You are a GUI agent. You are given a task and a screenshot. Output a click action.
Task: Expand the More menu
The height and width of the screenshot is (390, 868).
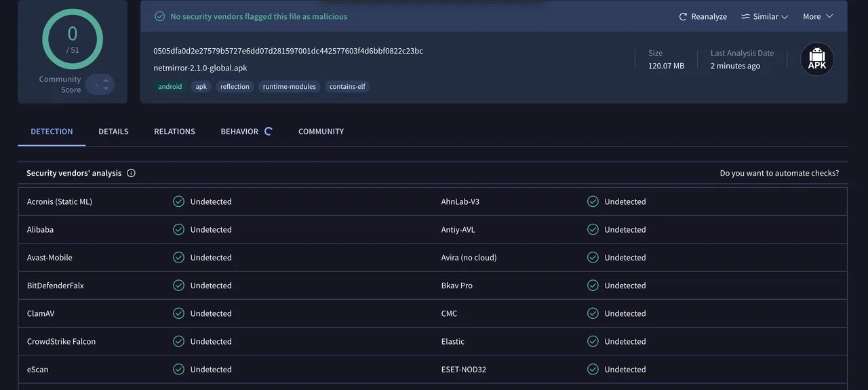click(818, 16)
